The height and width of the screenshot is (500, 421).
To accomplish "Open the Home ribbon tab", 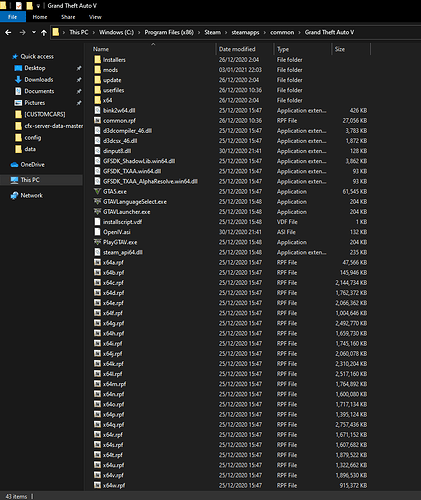I will coord(40,17).
